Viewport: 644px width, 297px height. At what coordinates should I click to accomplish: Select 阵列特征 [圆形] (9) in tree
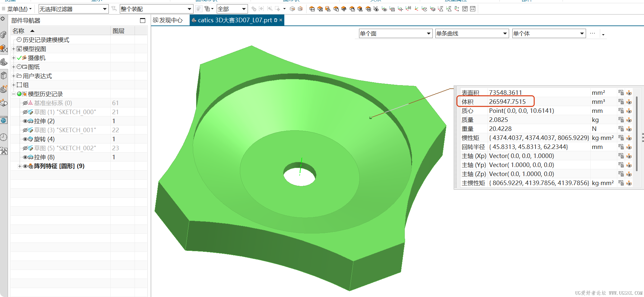[59, 166]
